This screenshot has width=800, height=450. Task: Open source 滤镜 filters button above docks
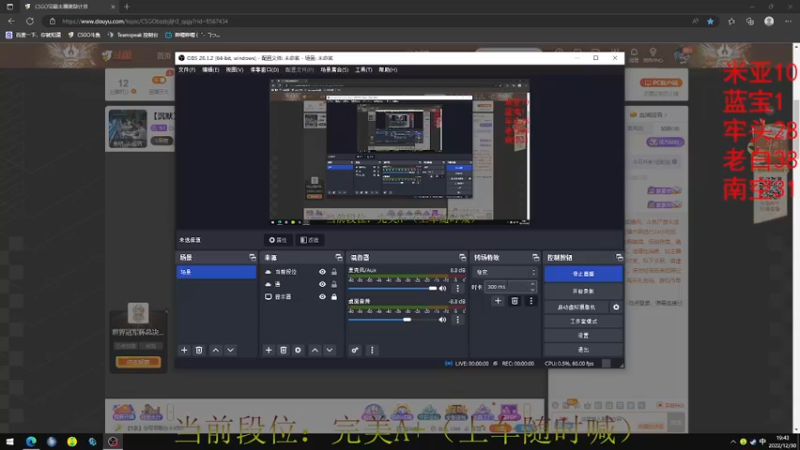[x=309, y=240]
